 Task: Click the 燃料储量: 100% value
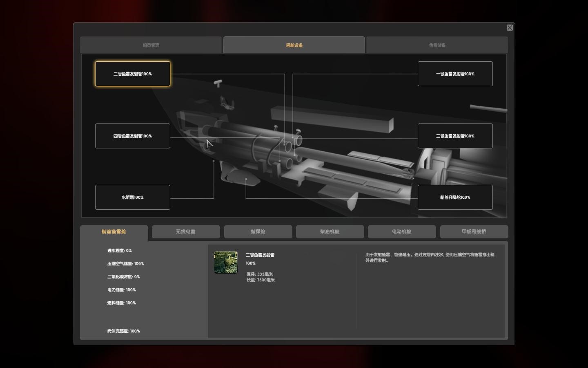tap(122, 303)
